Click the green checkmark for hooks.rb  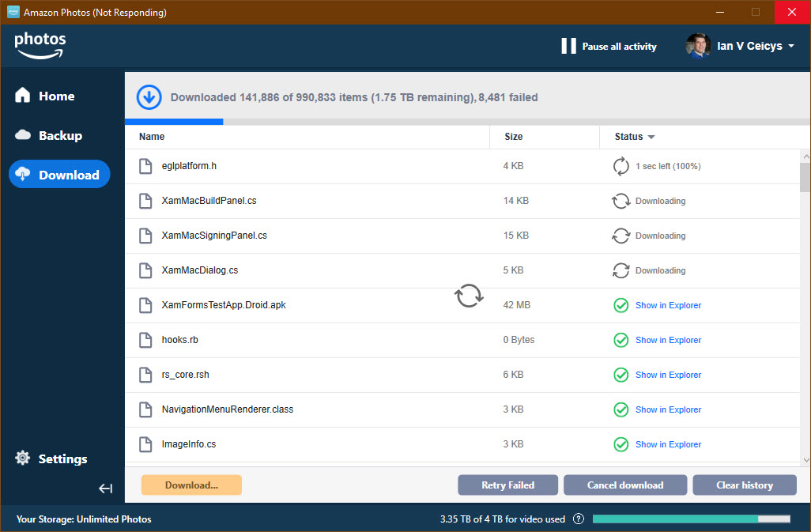click(621, 340)
